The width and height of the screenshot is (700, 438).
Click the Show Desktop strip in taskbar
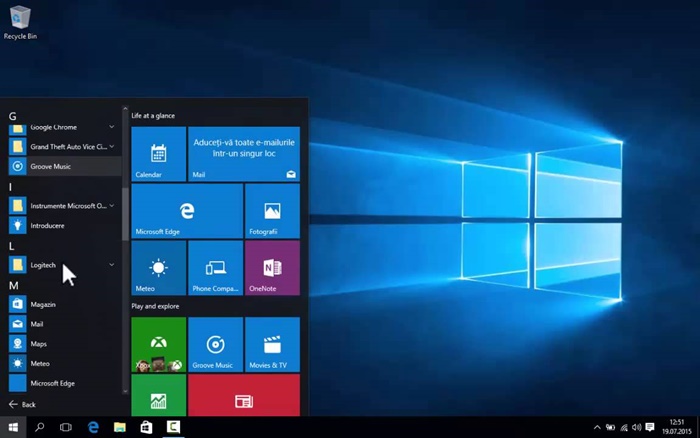(698, 427)
